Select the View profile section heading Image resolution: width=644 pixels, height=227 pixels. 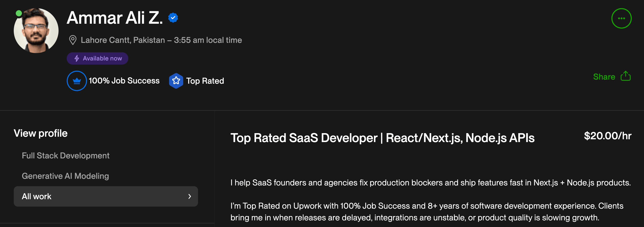pyautogui.click(x=41, y=133)
